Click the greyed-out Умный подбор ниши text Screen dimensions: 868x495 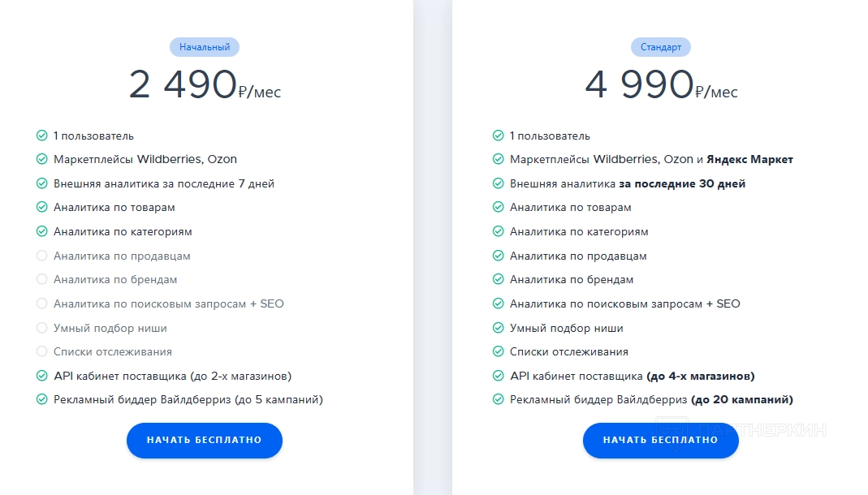tap(110, 328)
